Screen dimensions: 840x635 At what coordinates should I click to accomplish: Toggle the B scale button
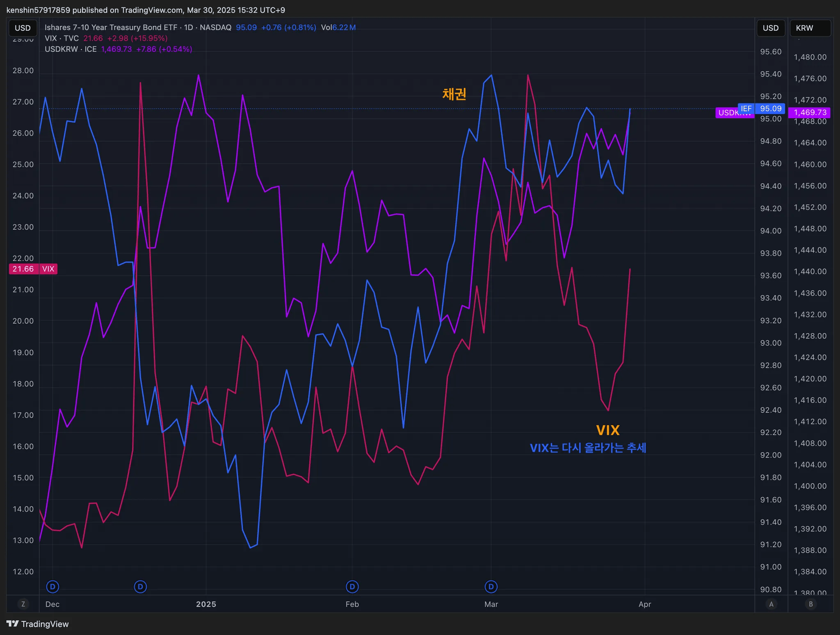point(810,604)
